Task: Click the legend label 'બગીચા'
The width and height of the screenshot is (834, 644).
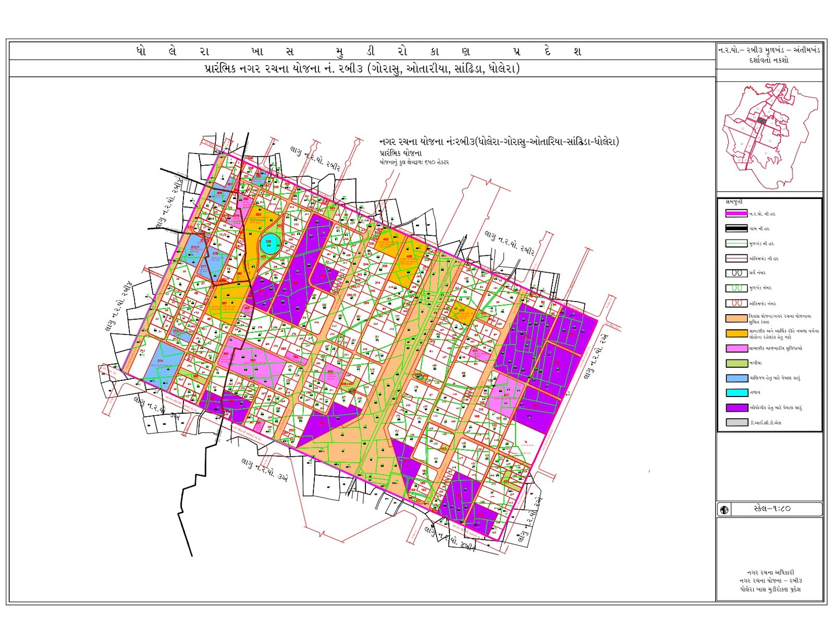Action: tap(755, 363)
